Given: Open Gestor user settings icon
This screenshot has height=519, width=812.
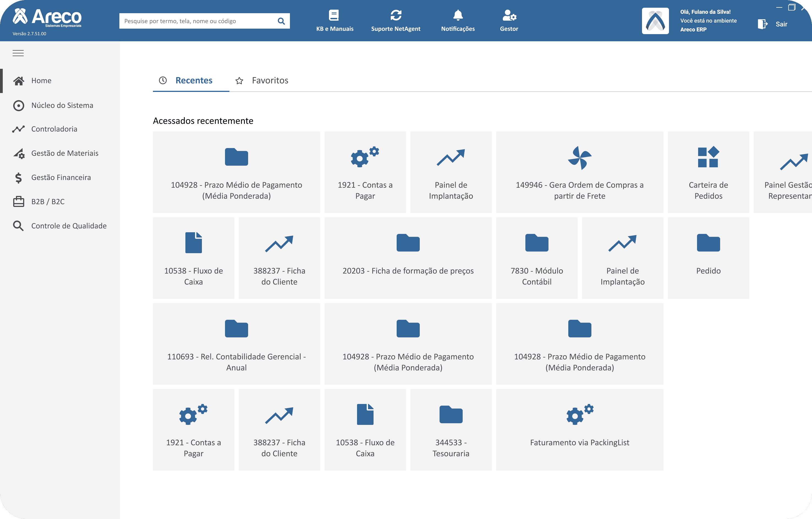Looking at the screenshot, I should point(509,15).
